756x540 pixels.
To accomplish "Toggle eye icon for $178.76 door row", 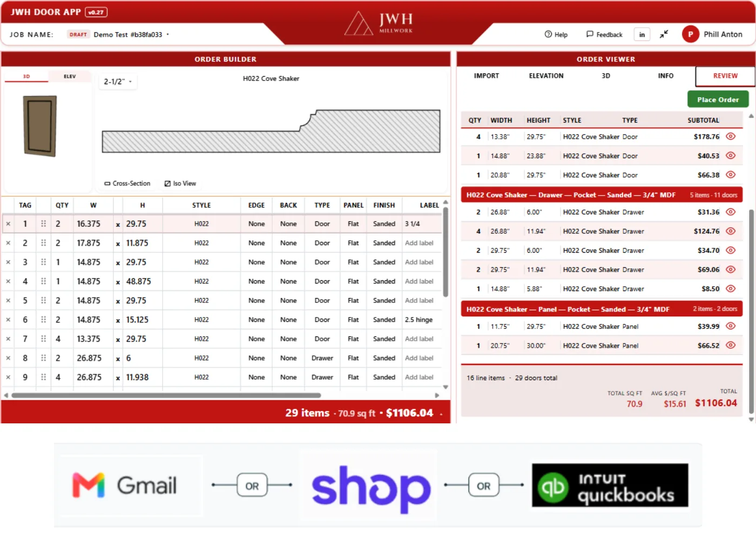I will pos(731,137).
